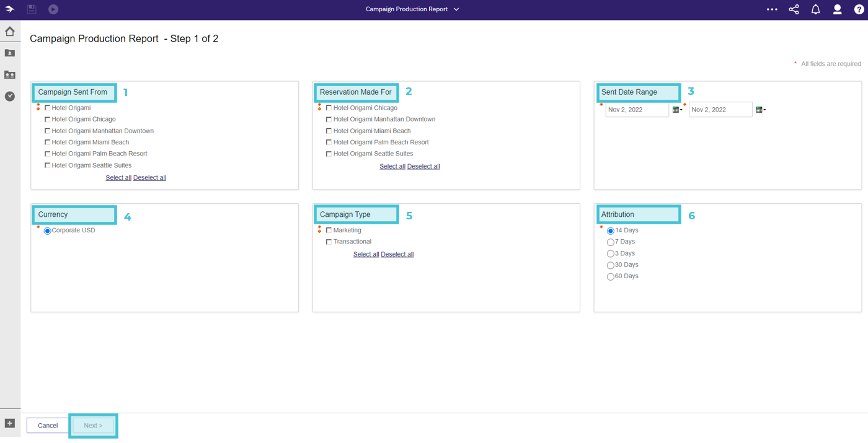Click the Sent Date Range heading
The image size is (868, 443).
629,92
